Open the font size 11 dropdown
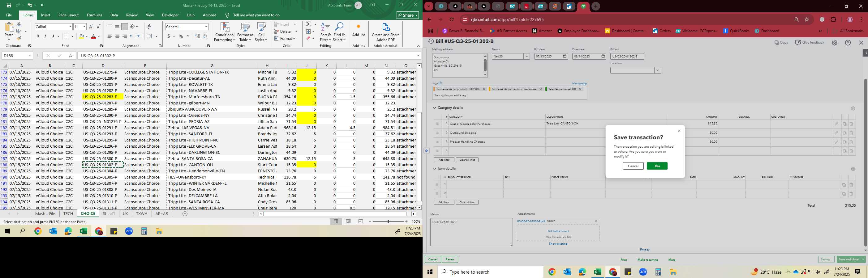Viewport: 868px width, 278px height. tap(84, 27)
